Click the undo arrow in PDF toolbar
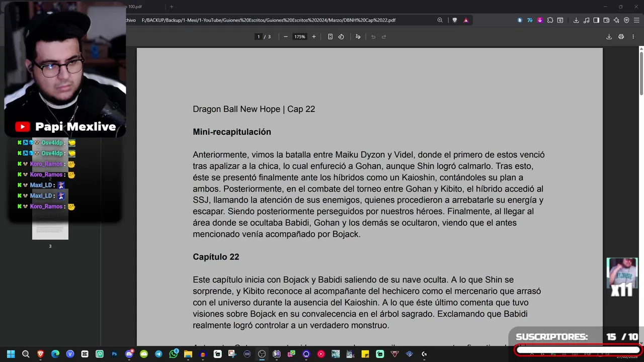The image size is (644, 362). click(x=373, y=37)
